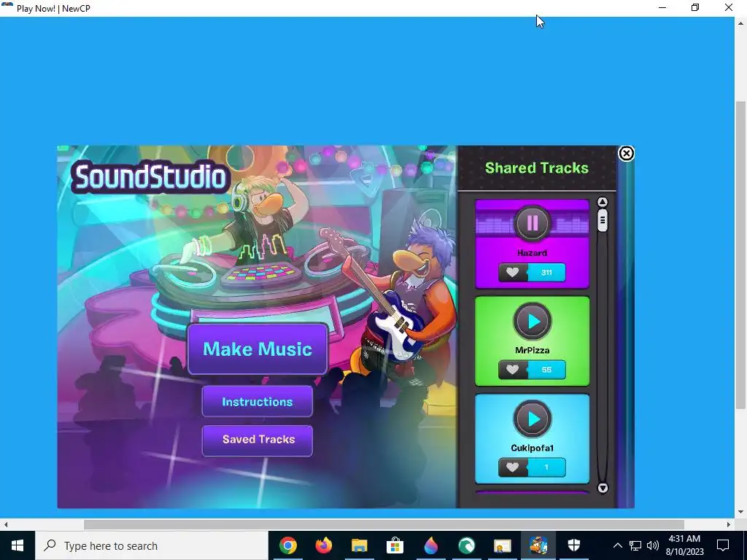Click the certificate taskbar icon
The image size is (747, 560).
click(x=502, y=545)
